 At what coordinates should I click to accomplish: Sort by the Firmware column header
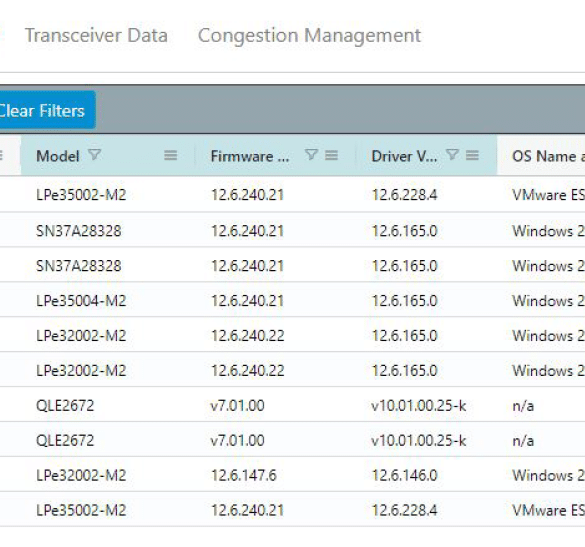(x=250, y=156)
